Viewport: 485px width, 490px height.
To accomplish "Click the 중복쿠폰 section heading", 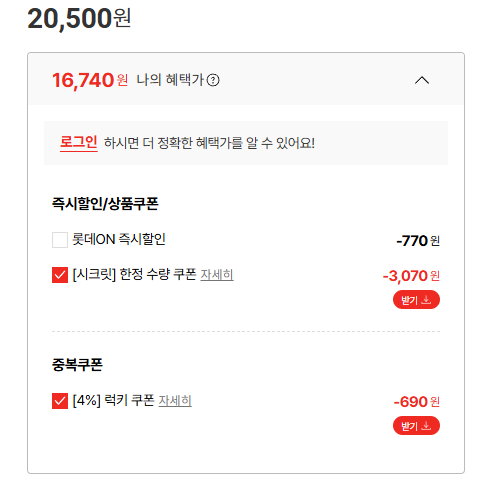I will 77,364.
